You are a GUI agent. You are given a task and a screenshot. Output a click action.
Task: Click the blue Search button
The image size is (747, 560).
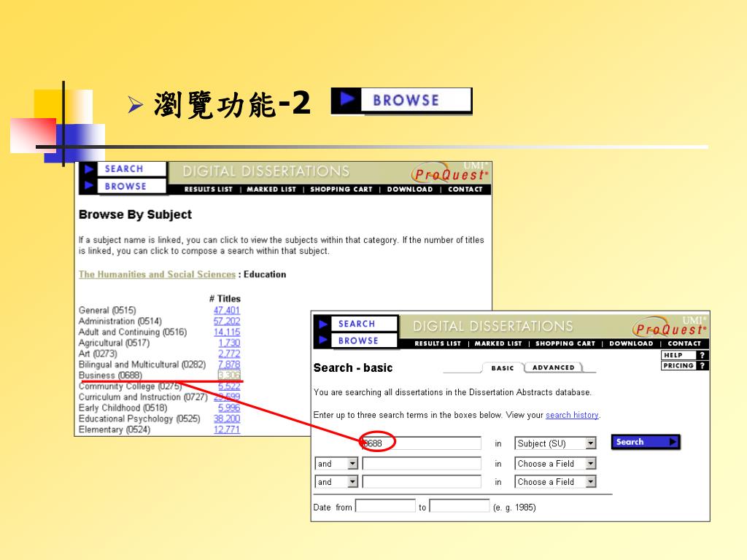[646, 442]
